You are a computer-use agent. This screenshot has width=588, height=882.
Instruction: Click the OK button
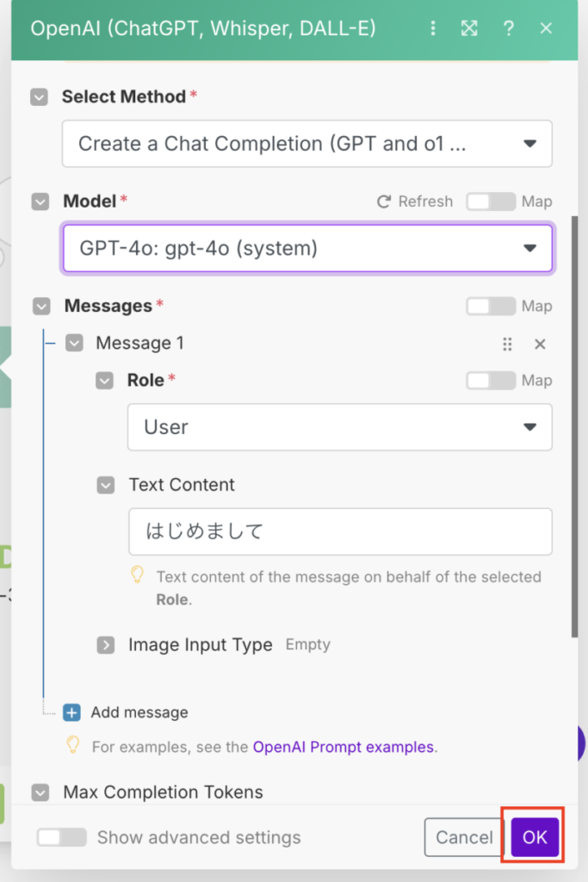pyautogui.click(x=535, y=837)
